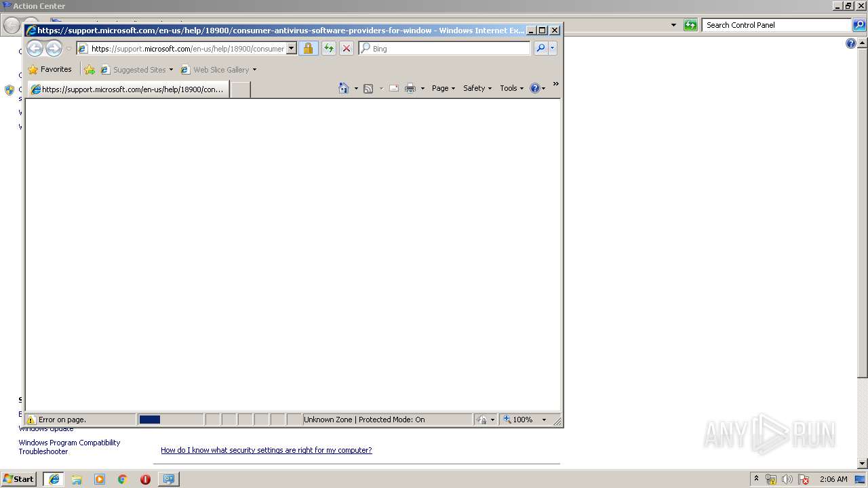
Task: Select the support.microsoft.com tab
Action: [127, 89]
